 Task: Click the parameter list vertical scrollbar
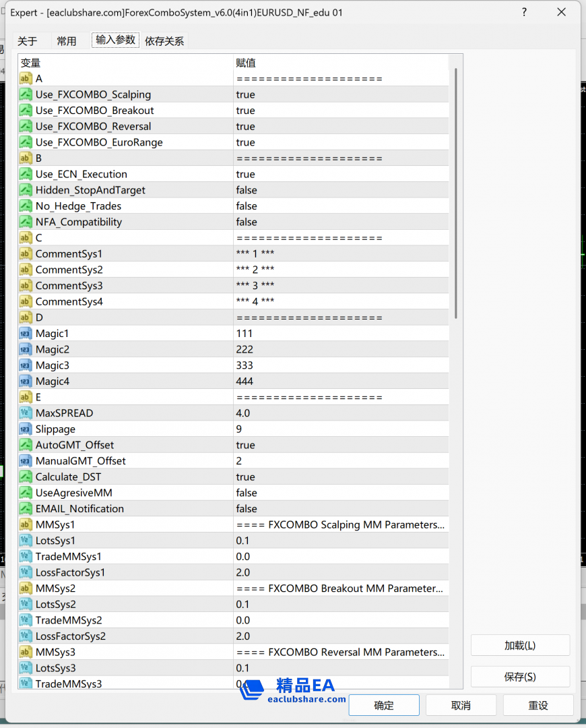pos(456,195)
